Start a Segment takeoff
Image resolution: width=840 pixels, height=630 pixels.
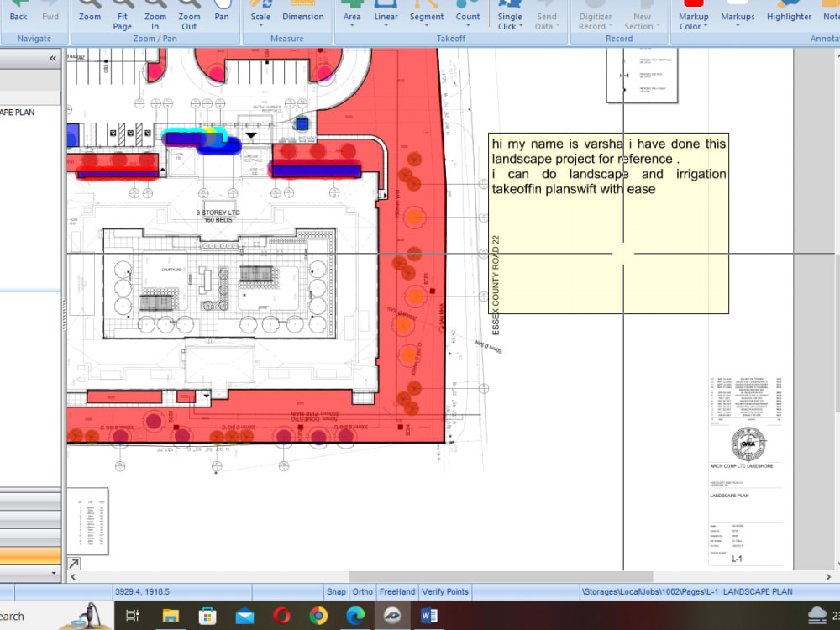pos(427,14)
